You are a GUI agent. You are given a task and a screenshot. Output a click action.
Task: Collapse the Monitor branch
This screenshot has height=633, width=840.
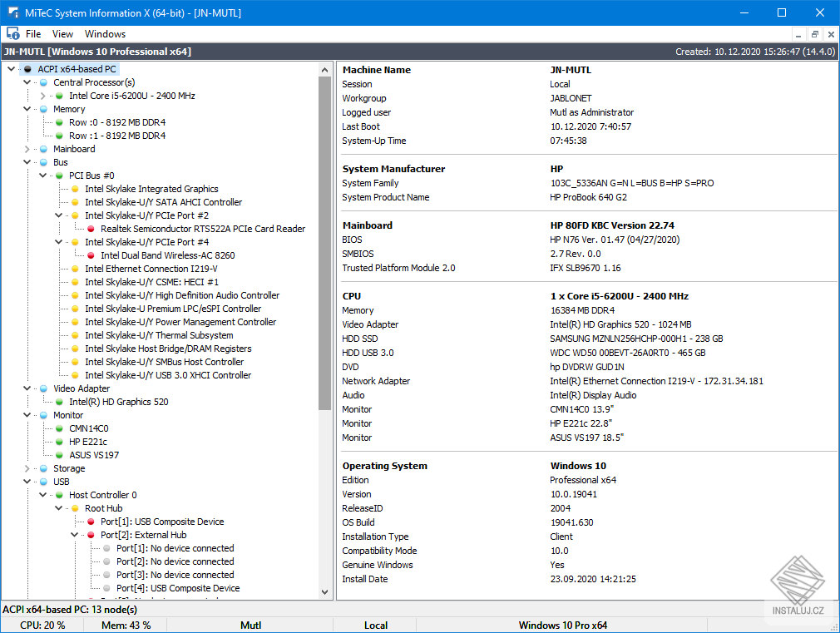[x=27, y=415]
